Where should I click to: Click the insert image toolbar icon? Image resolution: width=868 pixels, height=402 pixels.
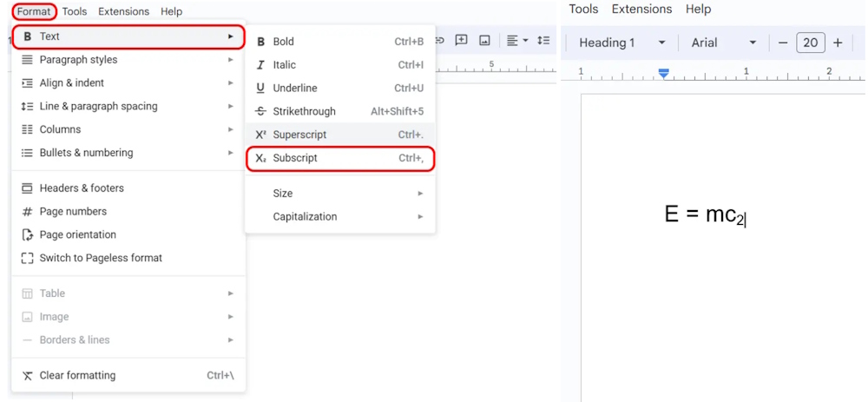click(484, 40)
